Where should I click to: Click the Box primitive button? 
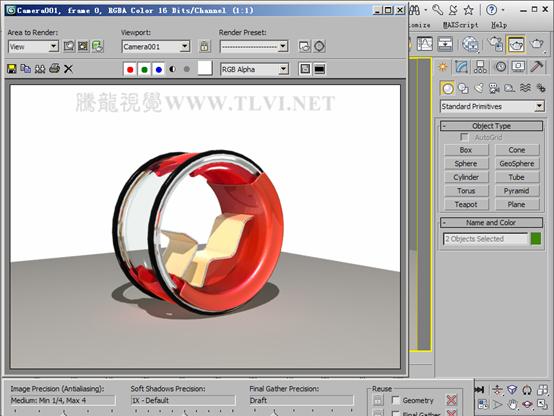click(x=466, y=150)
